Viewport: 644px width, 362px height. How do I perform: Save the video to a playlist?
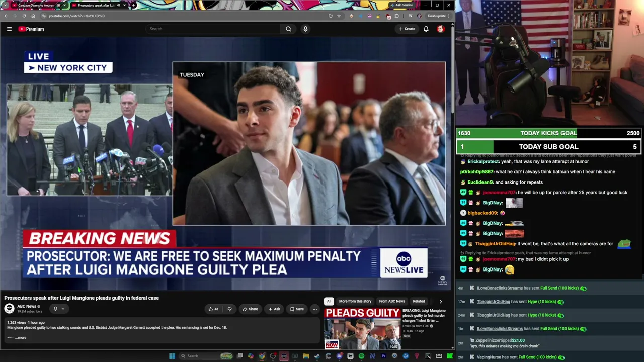coord(297,309)
